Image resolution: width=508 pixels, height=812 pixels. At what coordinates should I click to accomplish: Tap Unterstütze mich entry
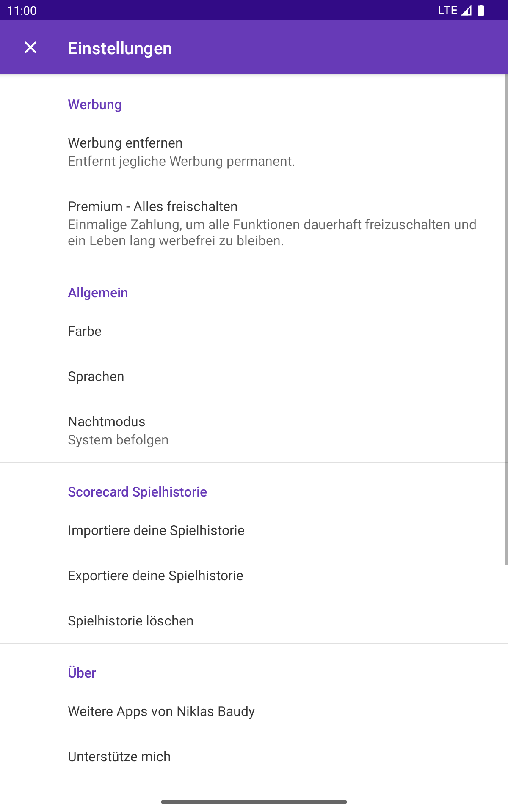[x=254, y=757]
